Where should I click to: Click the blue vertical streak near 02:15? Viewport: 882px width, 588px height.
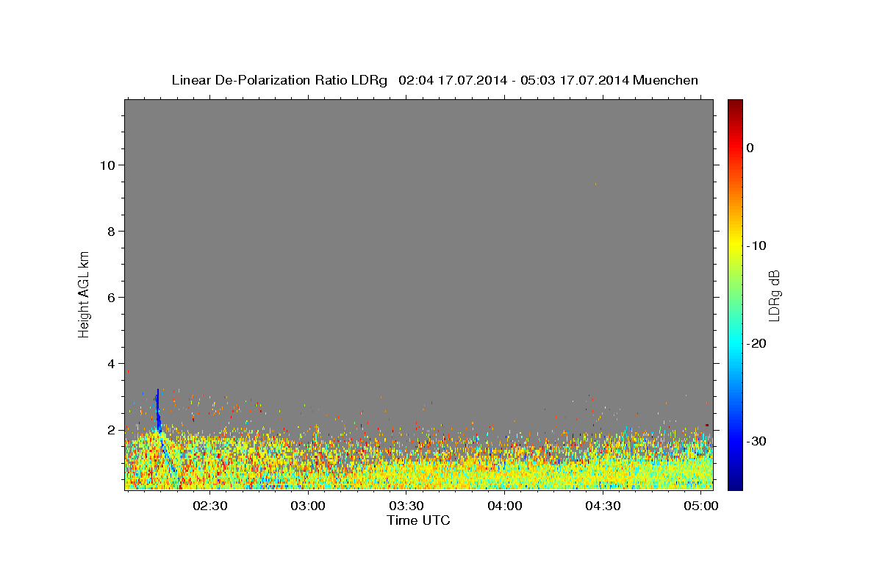click(157, 412)
